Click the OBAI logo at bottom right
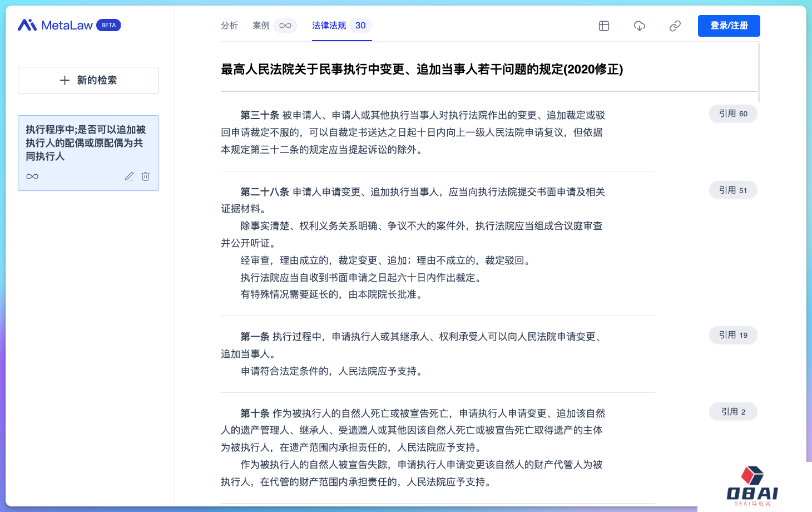This screenshot has height=512, width=812. [752, 486]
